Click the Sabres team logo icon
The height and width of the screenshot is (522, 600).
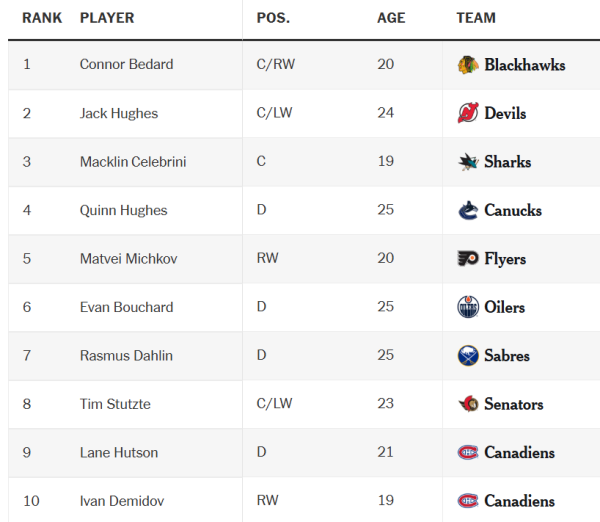(467, 356)
